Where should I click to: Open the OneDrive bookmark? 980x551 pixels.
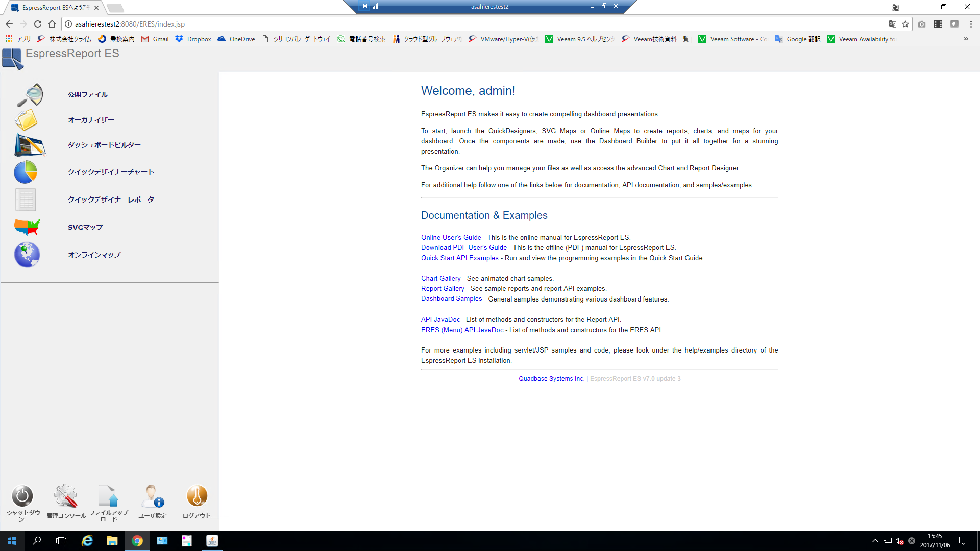236,39
